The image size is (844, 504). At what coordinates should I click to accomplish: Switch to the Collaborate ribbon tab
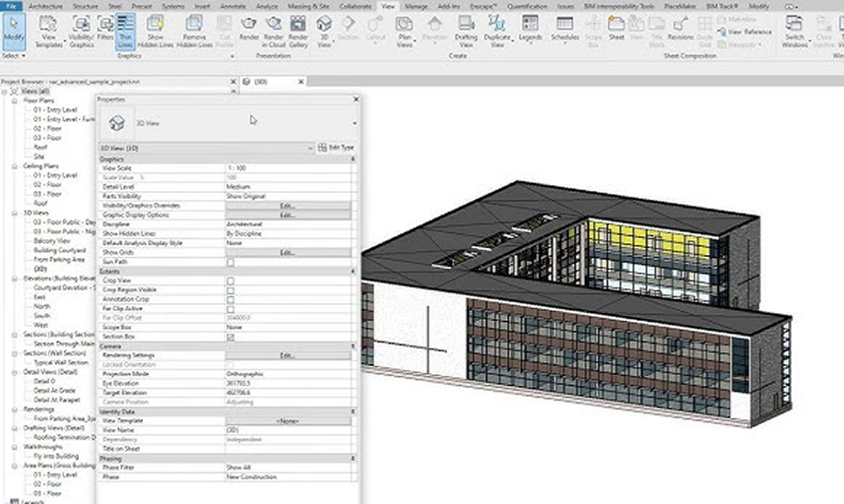356,7
